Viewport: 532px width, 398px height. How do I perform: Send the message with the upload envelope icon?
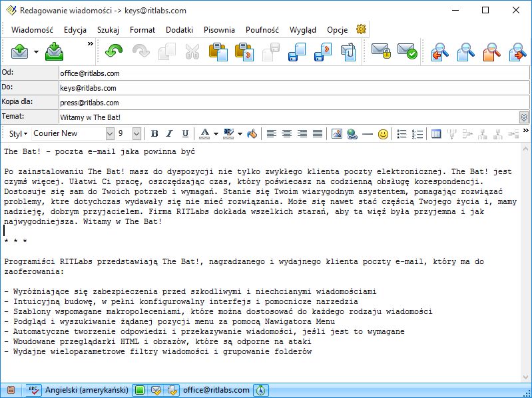click(20, 52)
